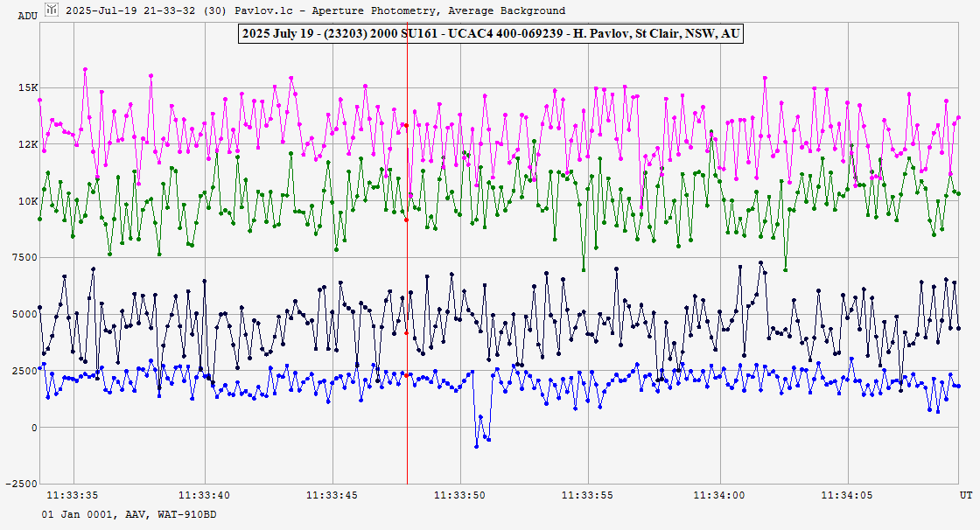
Task: Click the lowest blue point below zero
Action: (477, 446)
